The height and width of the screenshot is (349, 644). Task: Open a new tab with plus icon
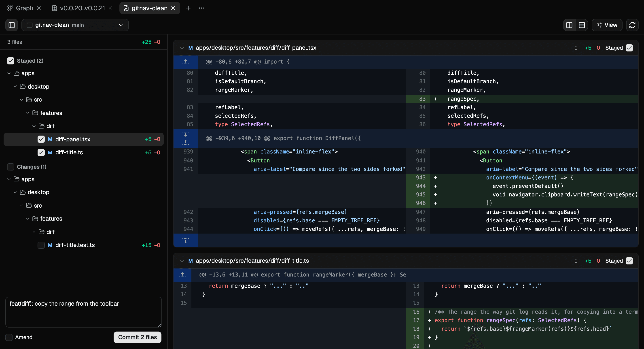tap(188, 8)
